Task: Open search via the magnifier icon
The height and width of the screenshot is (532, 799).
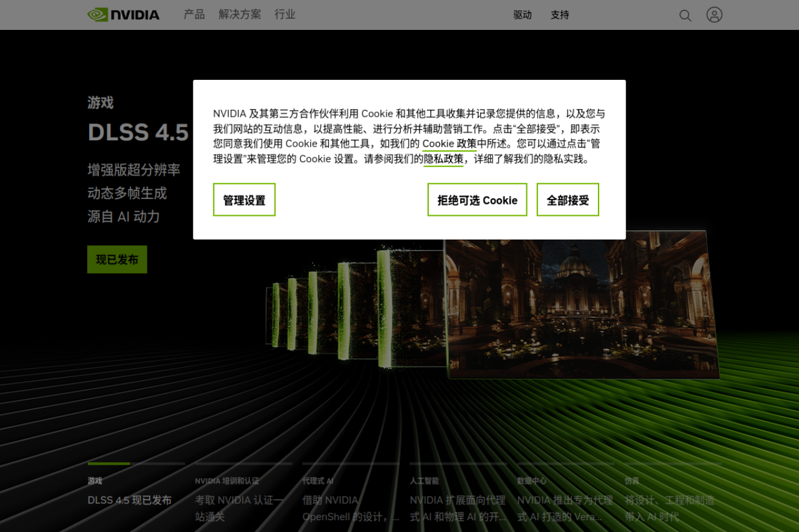Action: pos(685,16)
